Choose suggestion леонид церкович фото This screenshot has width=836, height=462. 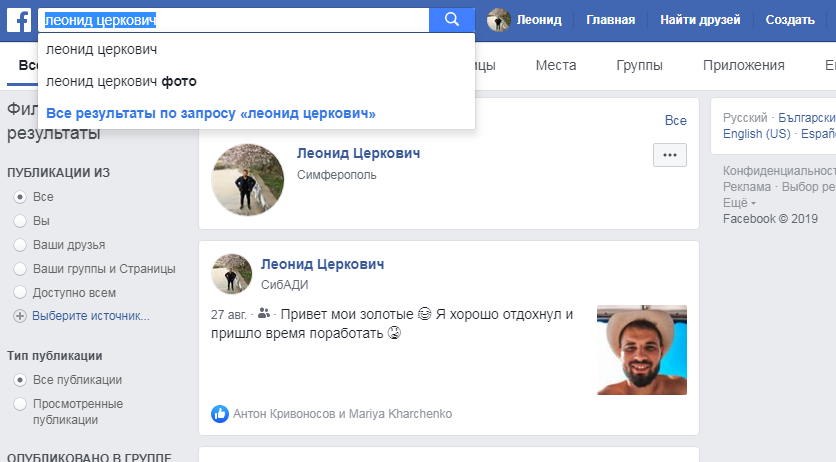256,82
